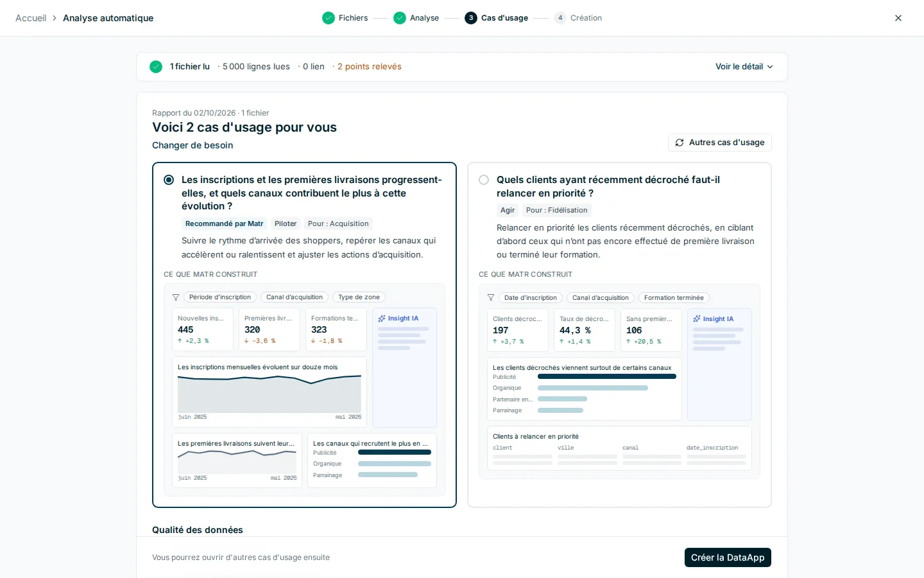This screenshot has height=578, width=924.
Task: Click the Partenaire en... bar in right chart
Action: tap(562, 399)
